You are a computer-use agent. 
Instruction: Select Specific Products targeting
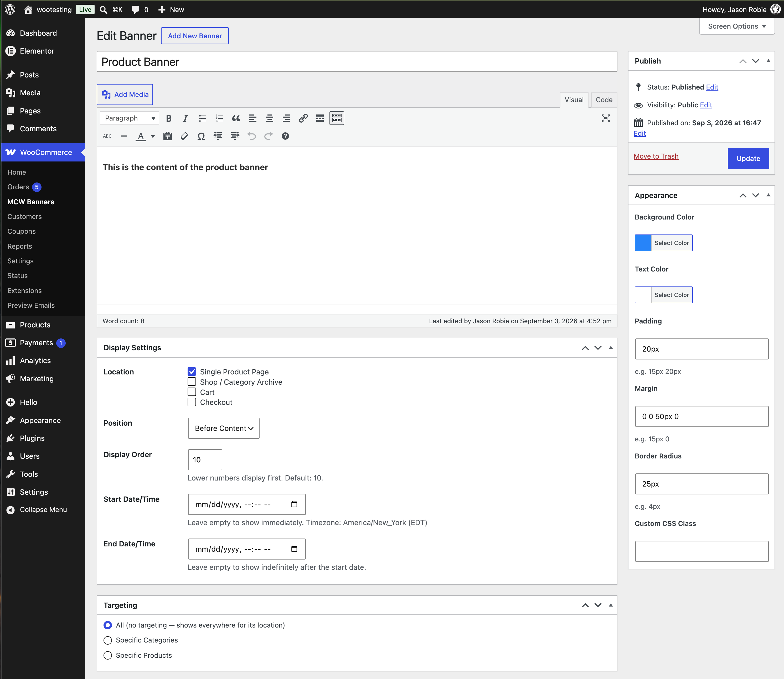point(108,656)
